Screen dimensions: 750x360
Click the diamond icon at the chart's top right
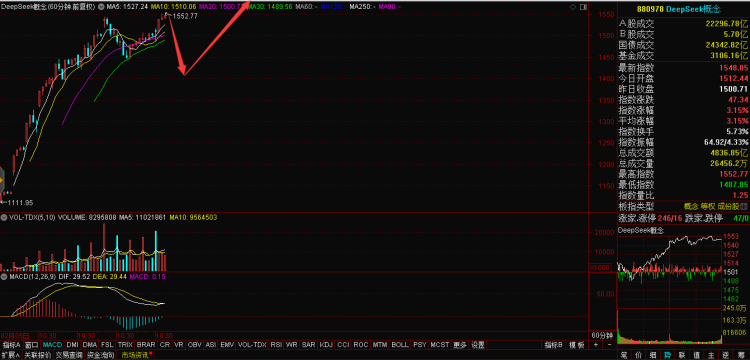[573, 7]
